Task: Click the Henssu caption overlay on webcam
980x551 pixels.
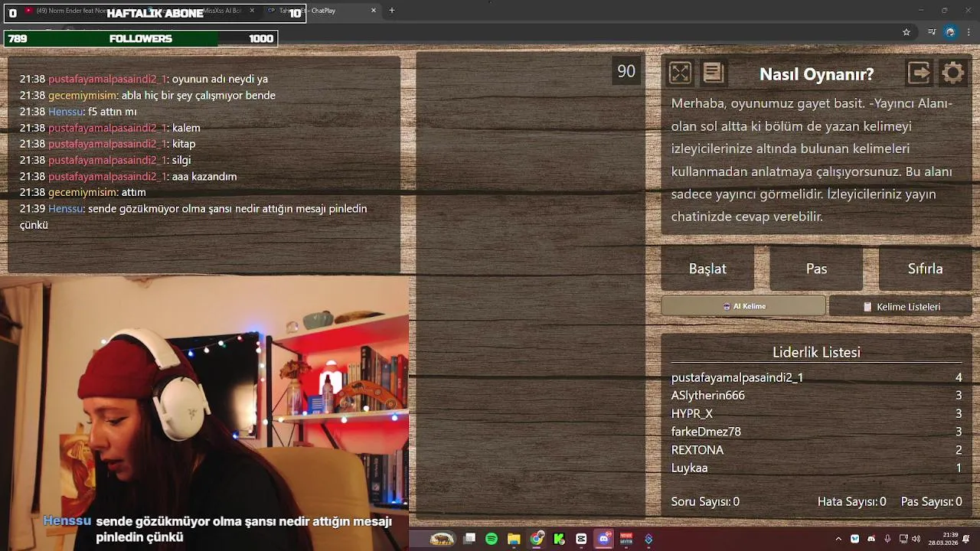Action: click(218, 529)
